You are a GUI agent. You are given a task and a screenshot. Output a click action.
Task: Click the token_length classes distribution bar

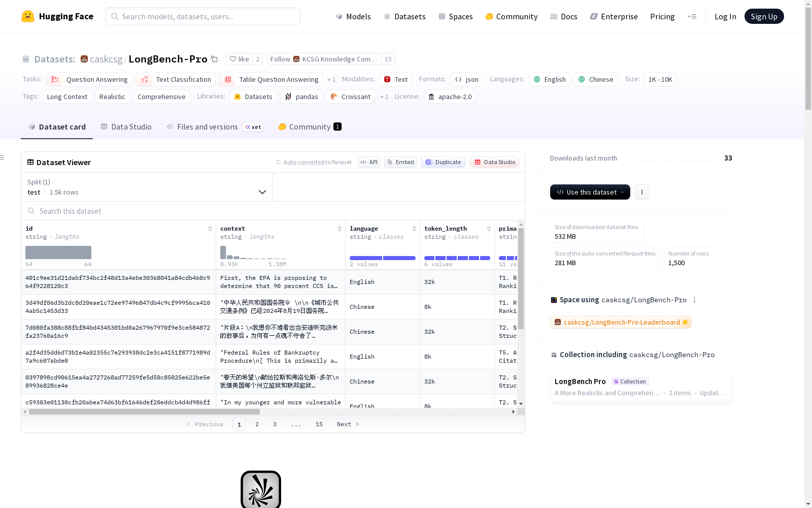point(457,258)
